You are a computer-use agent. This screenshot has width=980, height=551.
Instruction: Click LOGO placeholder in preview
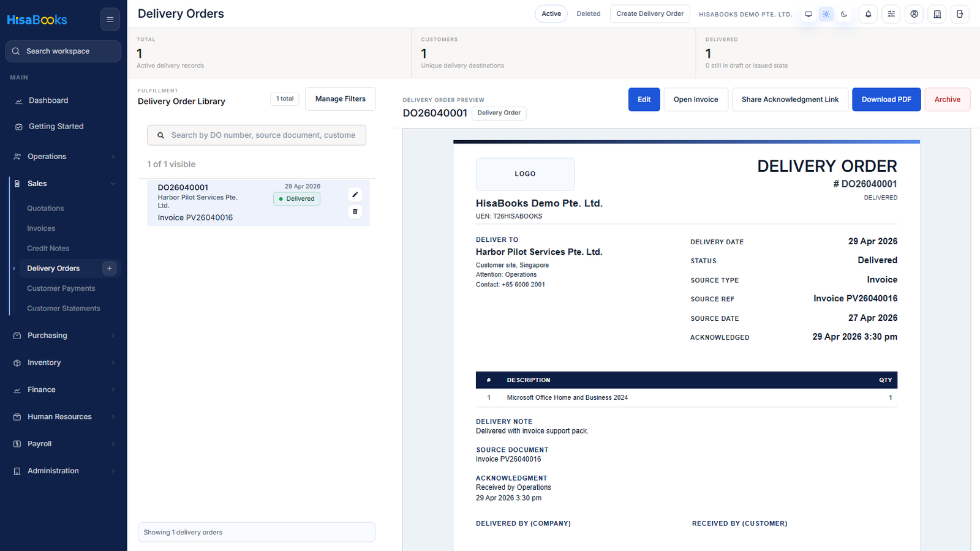tap(526, 174)
